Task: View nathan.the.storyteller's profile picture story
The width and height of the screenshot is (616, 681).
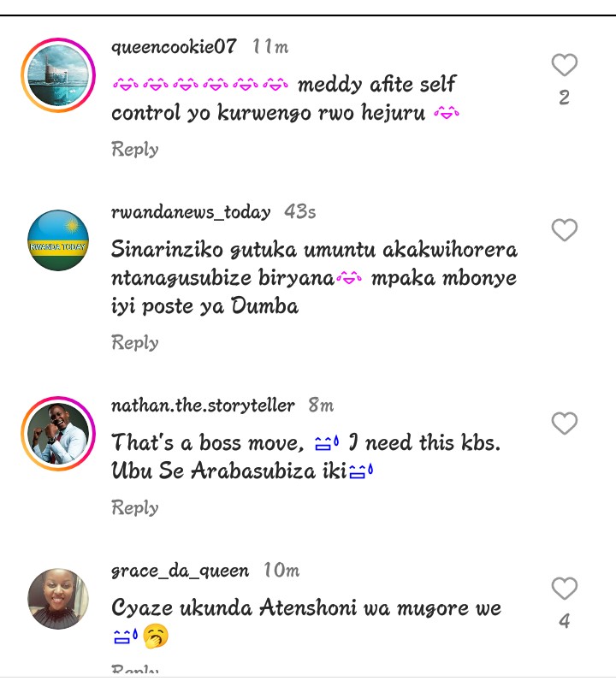Action: [58, 434]
